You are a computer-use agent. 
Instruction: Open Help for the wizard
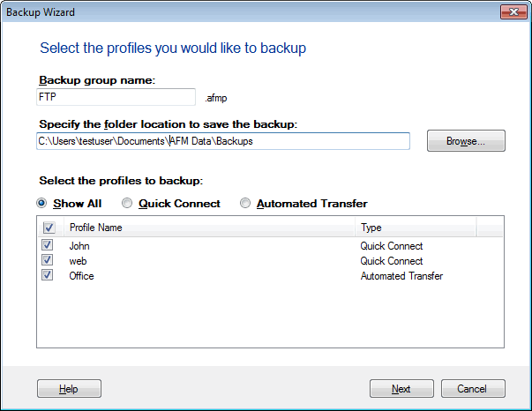coord(69,389)
